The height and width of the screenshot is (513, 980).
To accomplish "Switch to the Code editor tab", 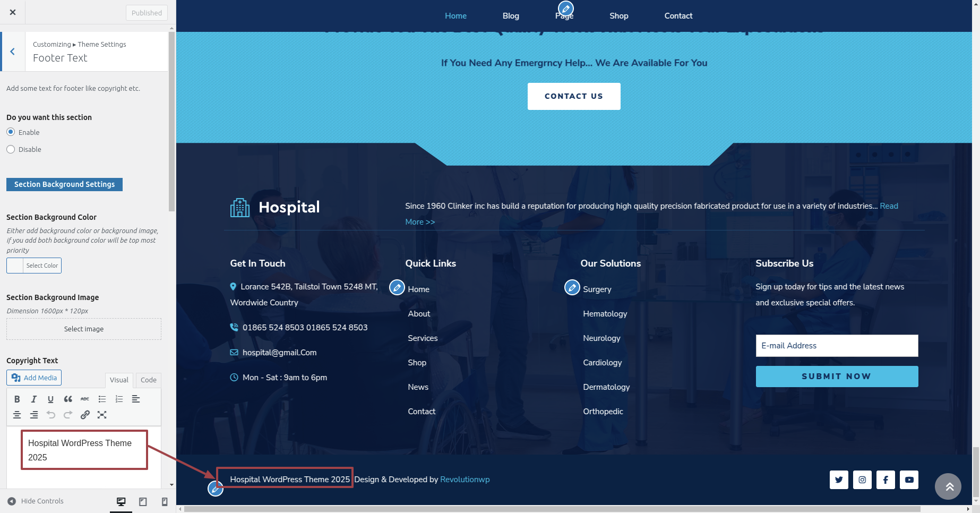I will pyautogui.click(x=148, y=380).
